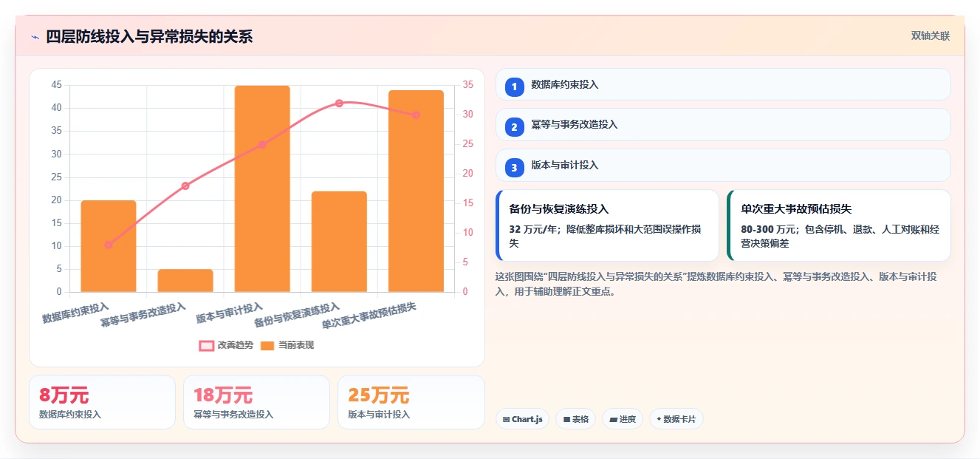Click the trend line peak point at 32
Image resolution: width=980 pixels, height=459 pixels.
coord(339,103)
